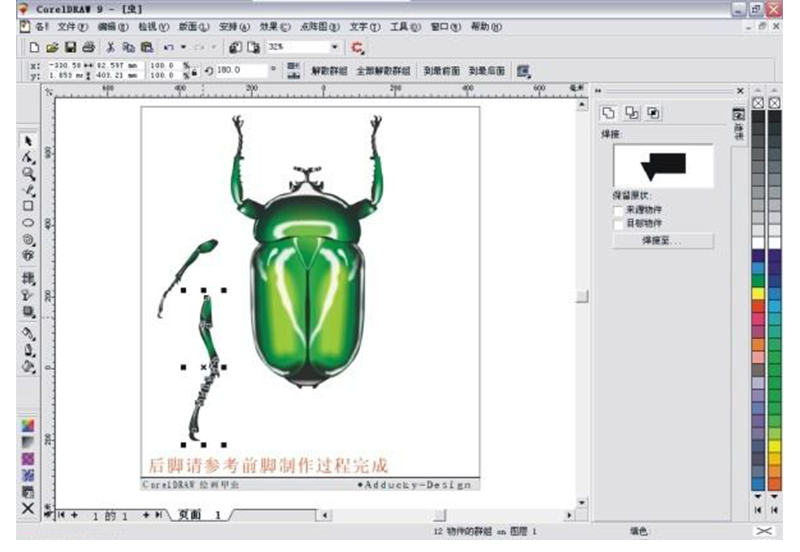Expand the Undo history dropdown arrow
Viewport: 800px width, 552px height.
pyautogui.click(x=184, y=47)
